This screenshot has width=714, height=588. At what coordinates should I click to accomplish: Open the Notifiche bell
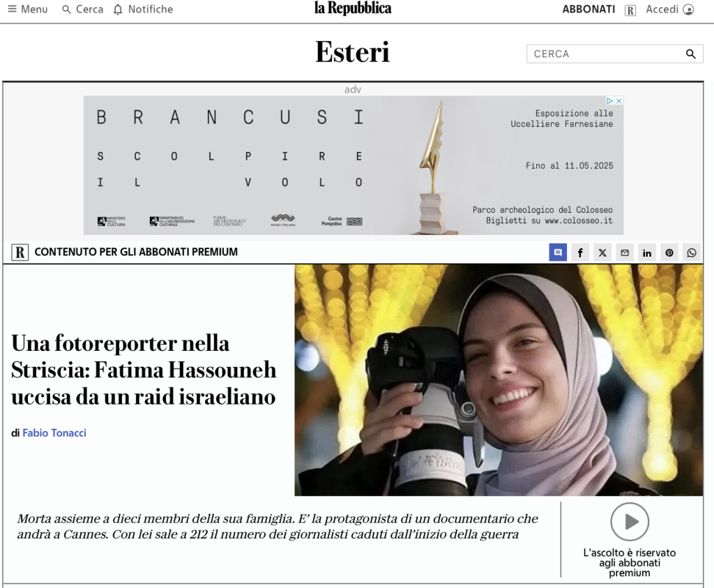pyautogui.click(x=143, y=9)
